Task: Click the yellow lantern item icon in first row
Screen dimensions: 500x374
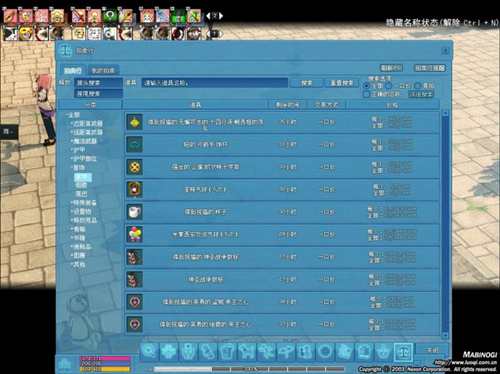Action: click(135, 122)
